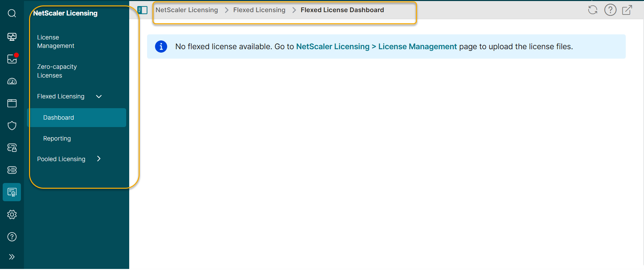Viewport: 644px width, 274px height.
Task: Open the speedometer dashboard icon
Action: (12, 81)
